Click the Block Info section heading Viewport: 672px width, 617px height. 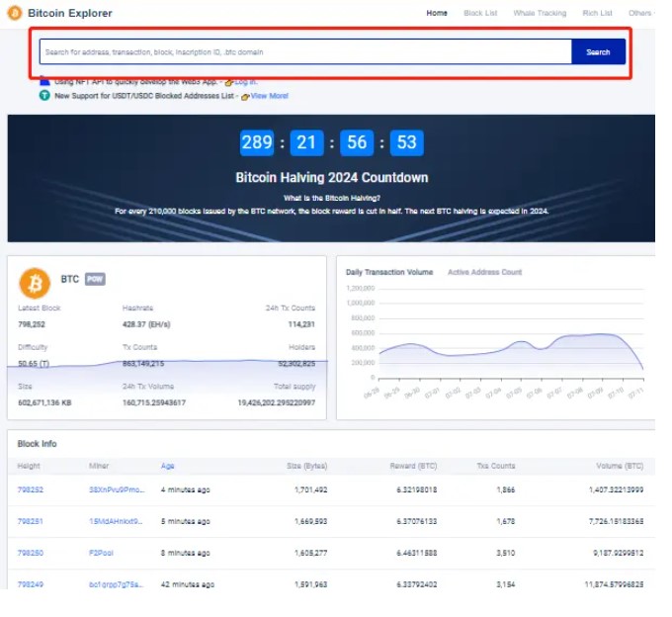pyautogui.click(x=37, y=444)
